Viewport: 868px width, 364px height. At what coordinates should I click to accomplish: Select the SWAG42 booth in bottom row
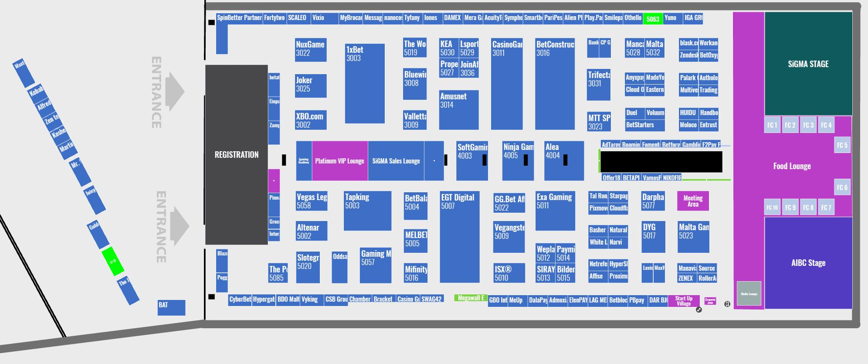point(431,299)
